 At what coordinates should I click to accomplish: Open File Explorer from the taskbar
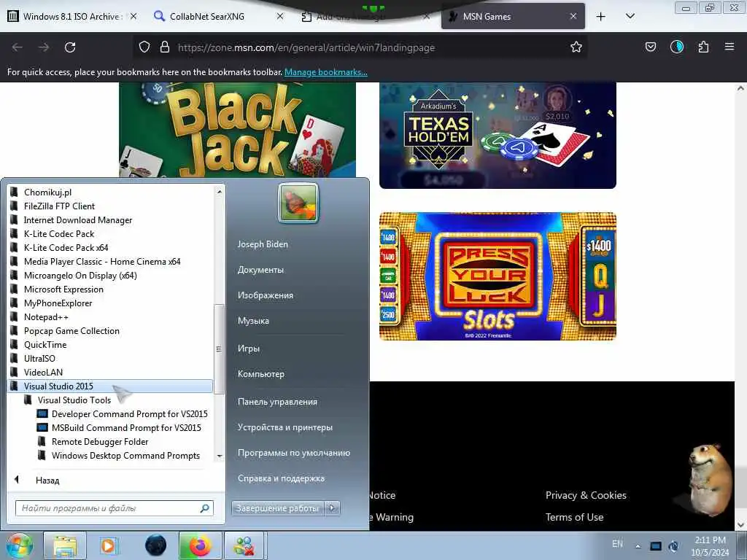[x=65, y=545]
